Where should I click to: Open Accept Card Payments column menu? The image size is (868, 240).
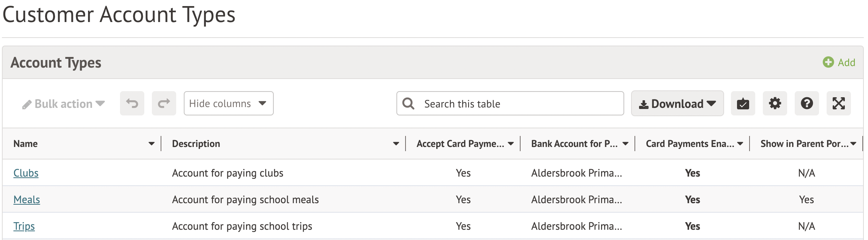pos(511,144)
